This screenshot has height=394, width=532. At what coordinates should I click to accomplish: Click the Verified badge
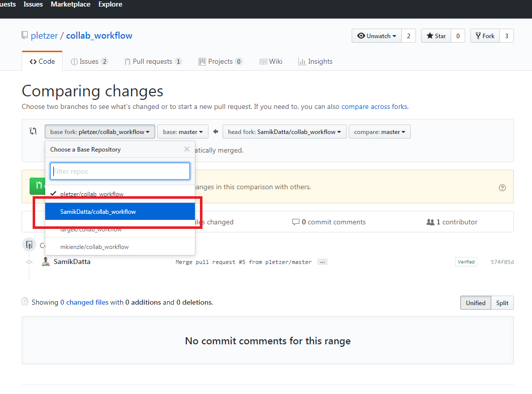point(466,262)
